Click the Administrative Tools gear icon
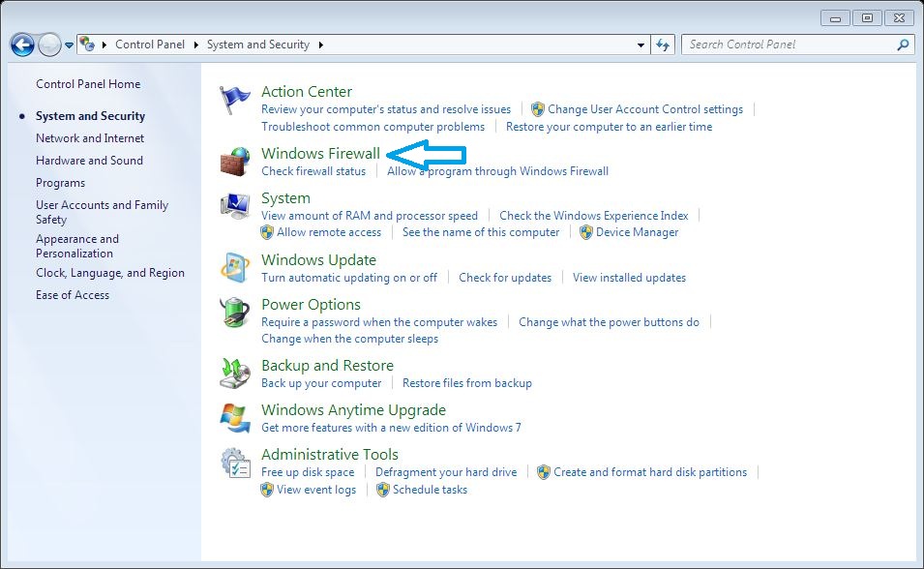This screenshot has height=569, width=924. coord(235,463)
